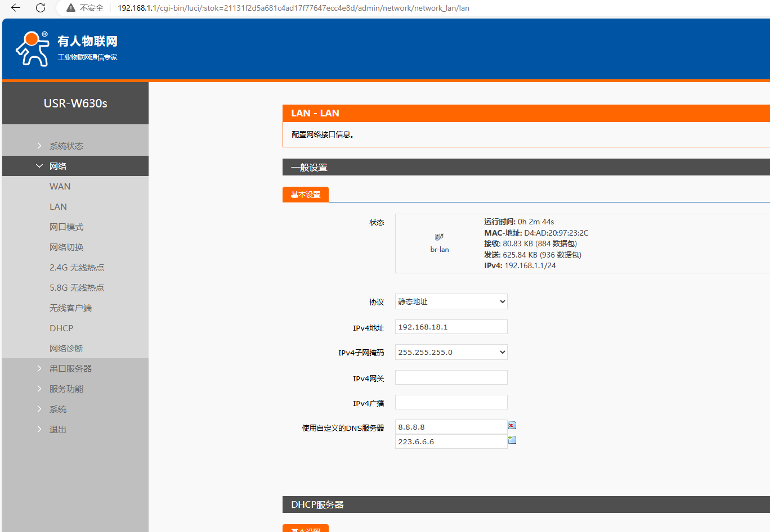Click the not-secure warning triangle icon
The image size is (770, 532).
coord(71,8)
